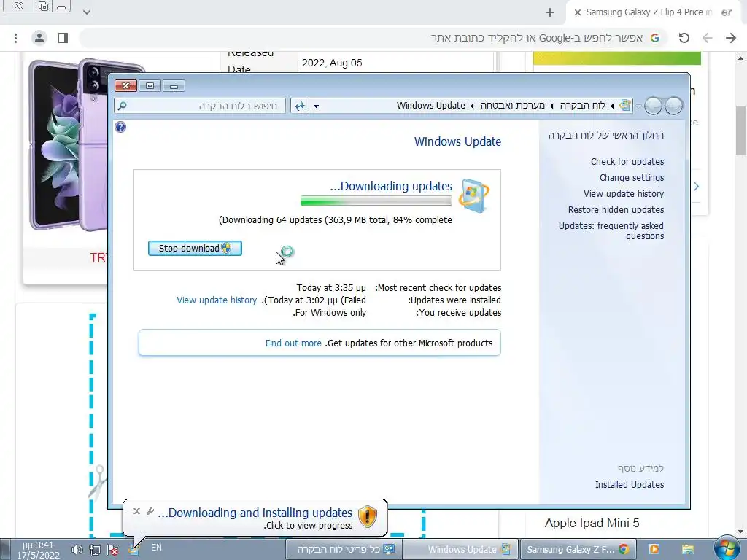Click the Windows Update tray icon
The image size is (747, 560).
pyautogui.click(x=134, y=551)
